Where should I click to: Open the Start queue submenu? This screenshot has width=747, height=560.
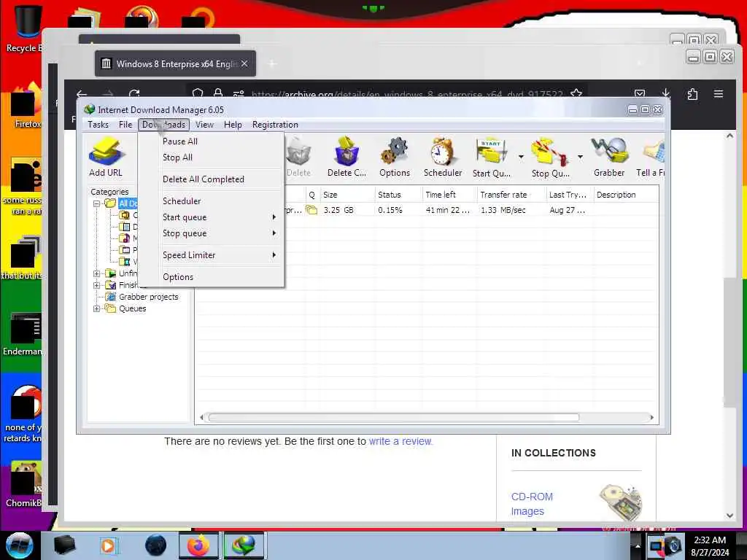212,217
